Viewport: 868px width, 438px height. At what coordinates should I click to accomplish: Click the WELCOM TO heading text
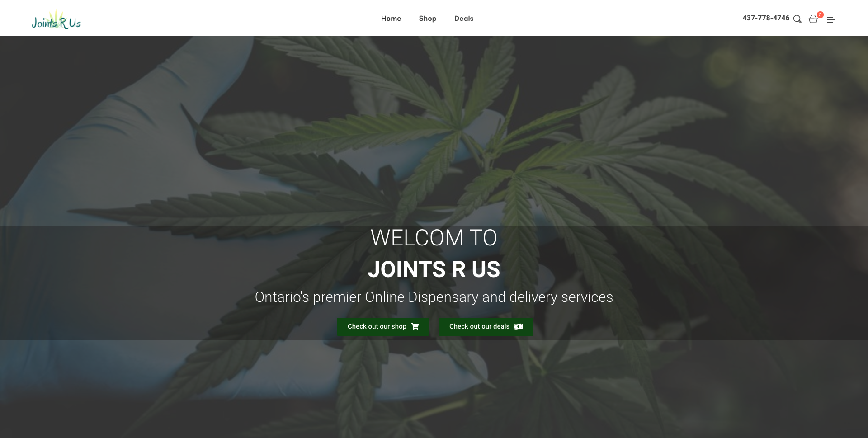(x=434, y=238)
